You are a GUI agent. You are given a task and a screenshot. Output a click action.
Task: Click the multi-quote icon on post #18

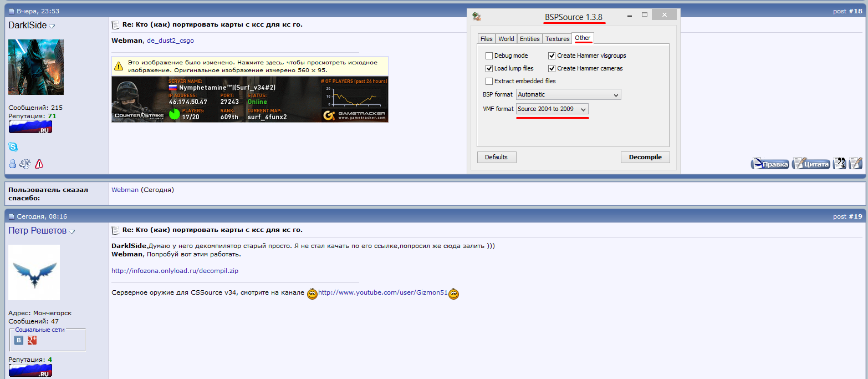840,163
